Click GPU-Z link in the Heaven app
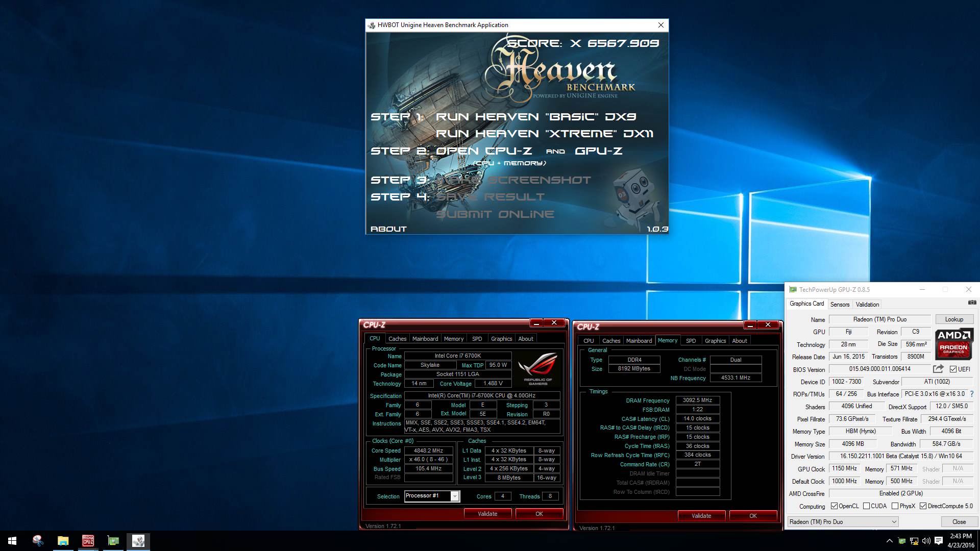 [x=599, y=151]
